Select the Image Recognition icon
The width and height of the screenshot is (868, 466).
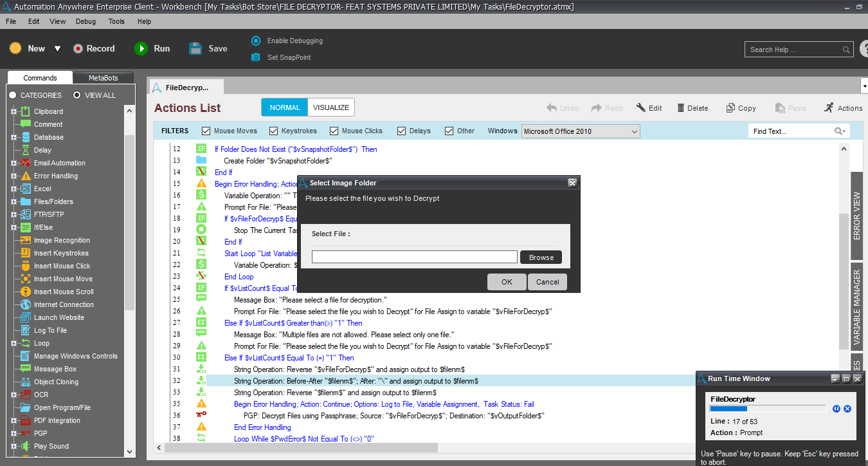pos(26,240)
